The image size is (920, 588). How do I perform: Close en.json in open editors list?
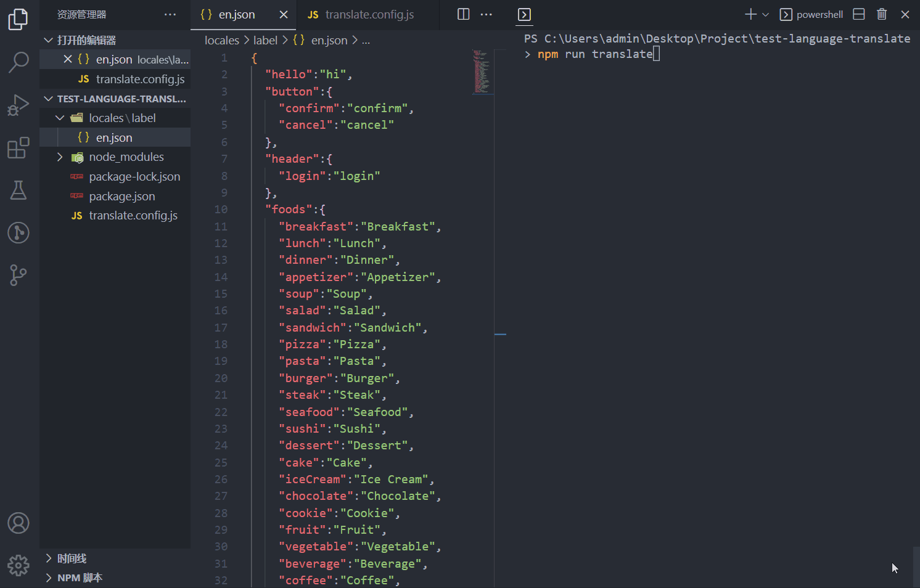point(68,59)
